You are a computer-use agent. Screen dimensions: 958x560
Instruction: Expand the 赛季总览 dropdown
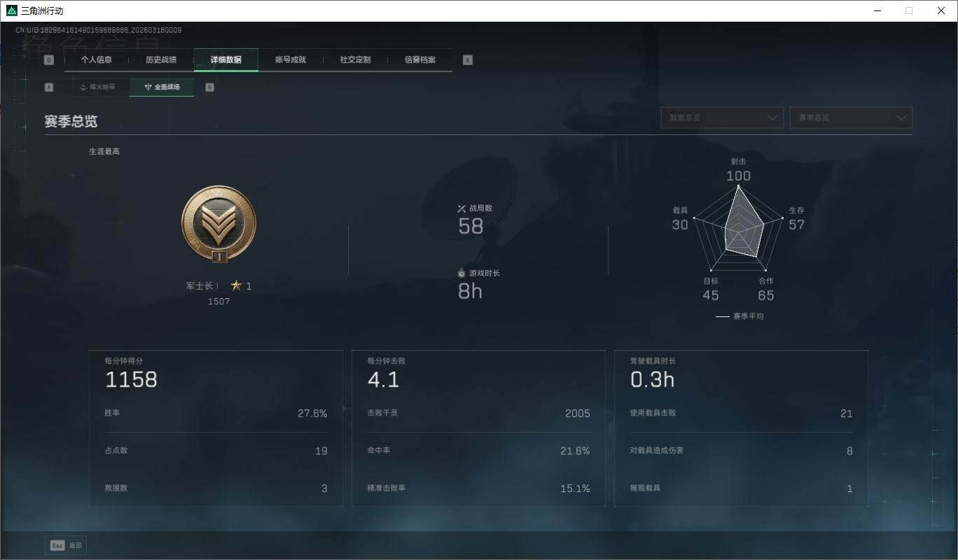pos(851,118)
